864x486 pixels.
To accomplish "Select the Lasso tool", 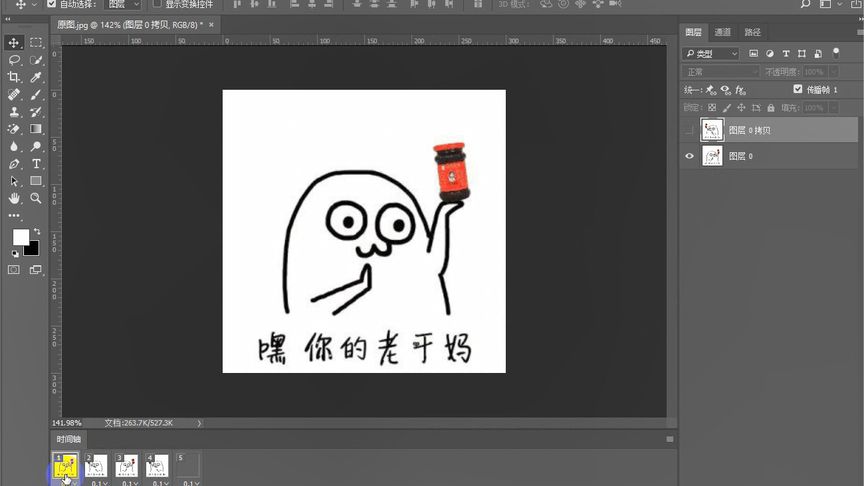I will [x=14, y=60].
